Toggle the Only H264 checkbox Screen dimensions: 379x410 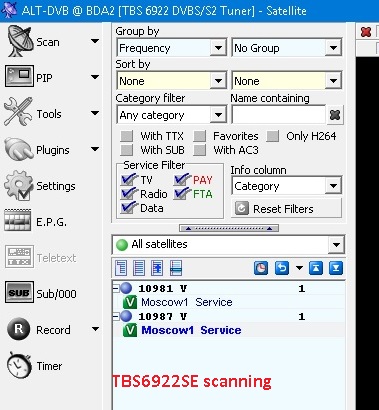[x=272, y=136]
